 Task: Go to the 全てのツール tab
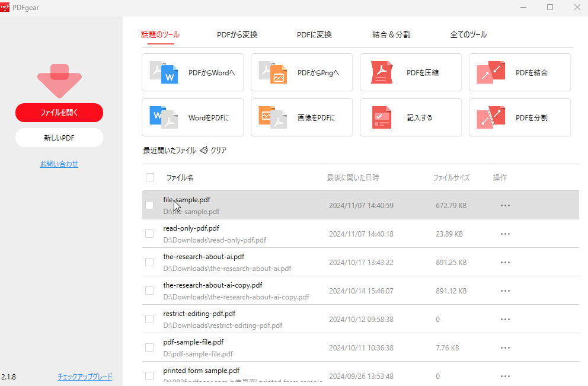[468, 35]
